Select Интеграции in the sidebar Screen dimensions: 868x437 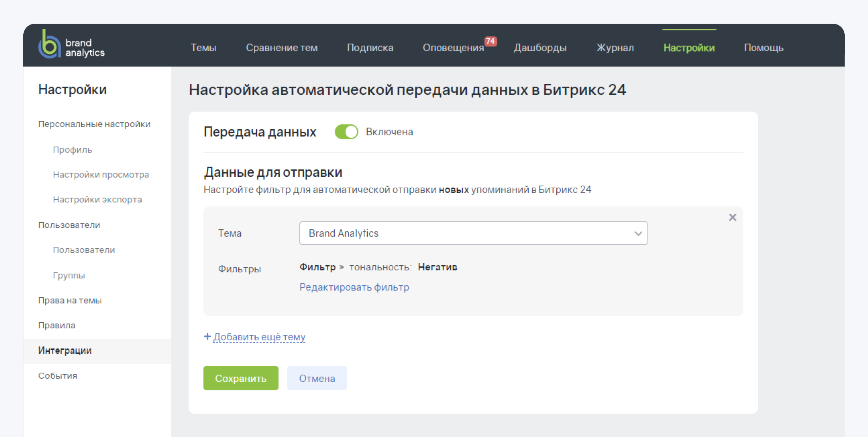97,351
